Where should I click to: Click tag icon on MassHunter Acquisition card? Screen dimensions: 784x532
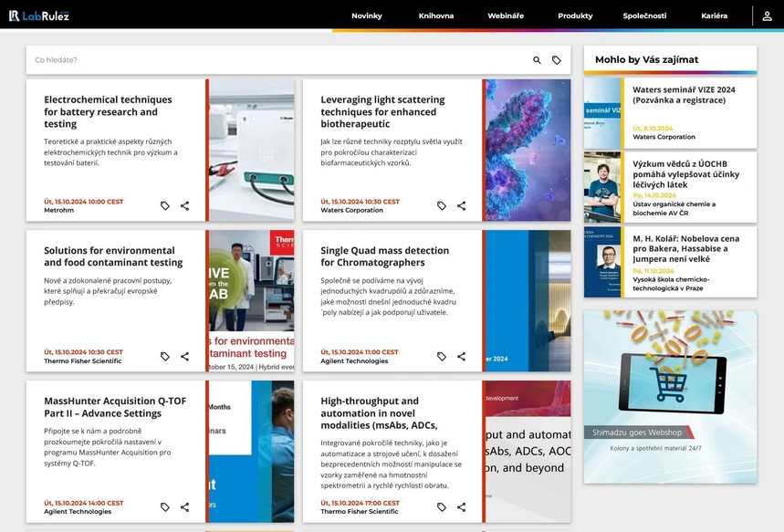coord(165,507)
